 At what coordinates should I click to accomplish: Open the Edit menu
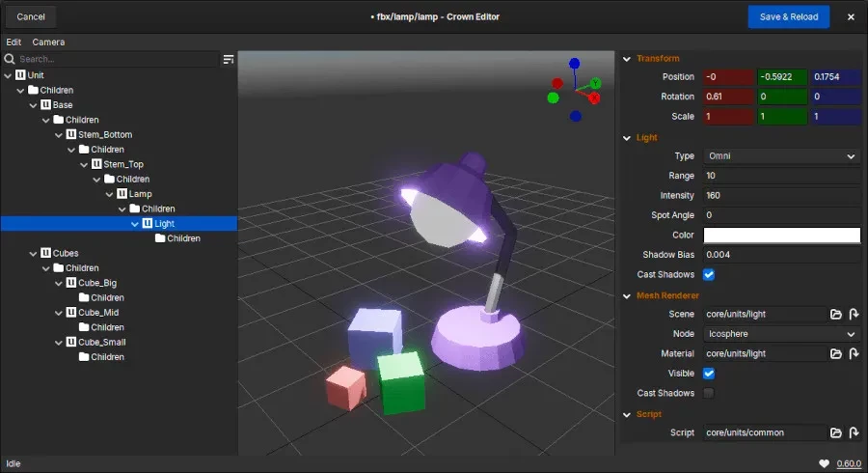pyautogui.click(x=14, y=42)
